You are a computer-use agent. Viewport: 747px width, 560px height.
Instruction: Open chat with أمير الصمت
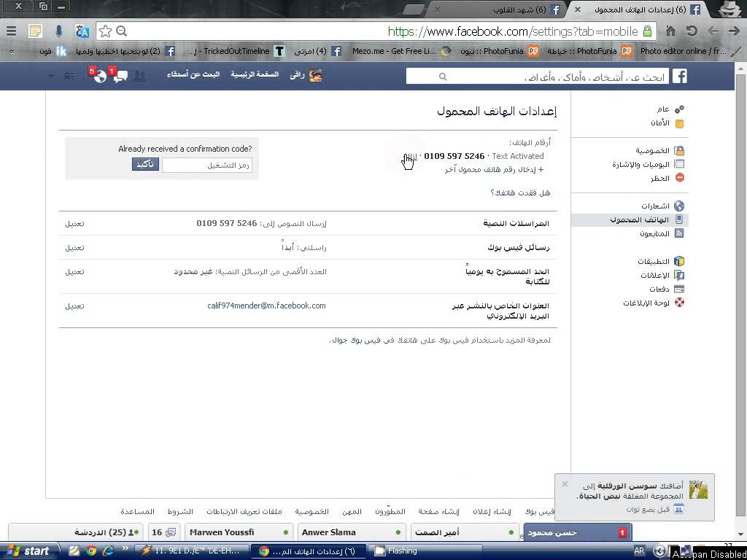point(463,532)
